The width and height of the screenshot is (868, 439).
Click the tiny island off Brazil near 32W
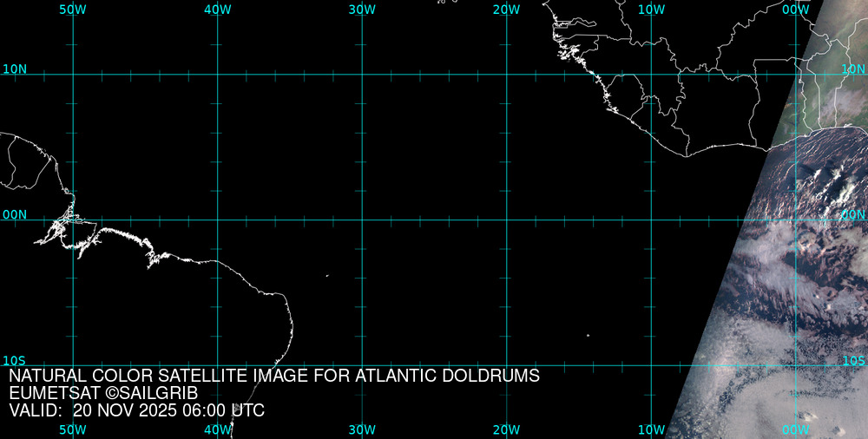[x=327, y=276]
